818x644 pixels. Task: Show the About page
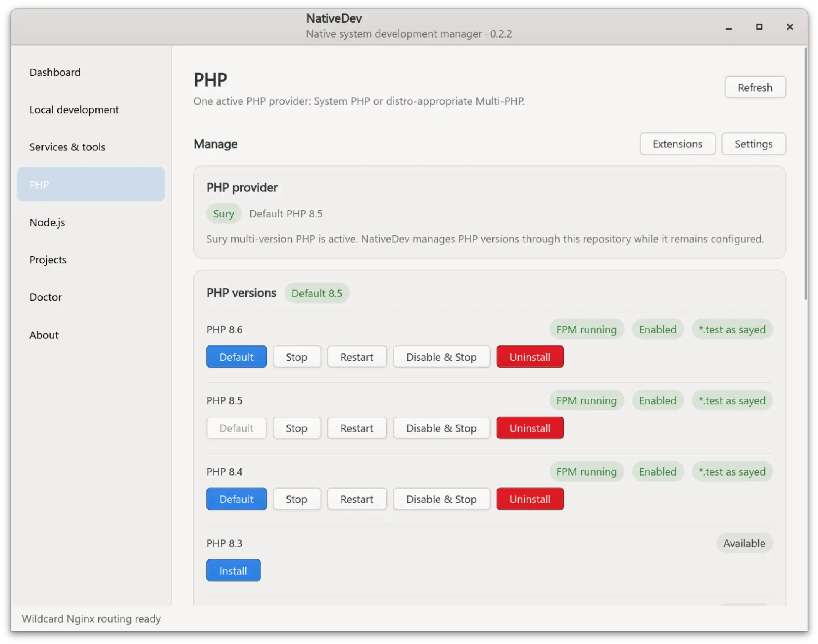click(91, 335)
